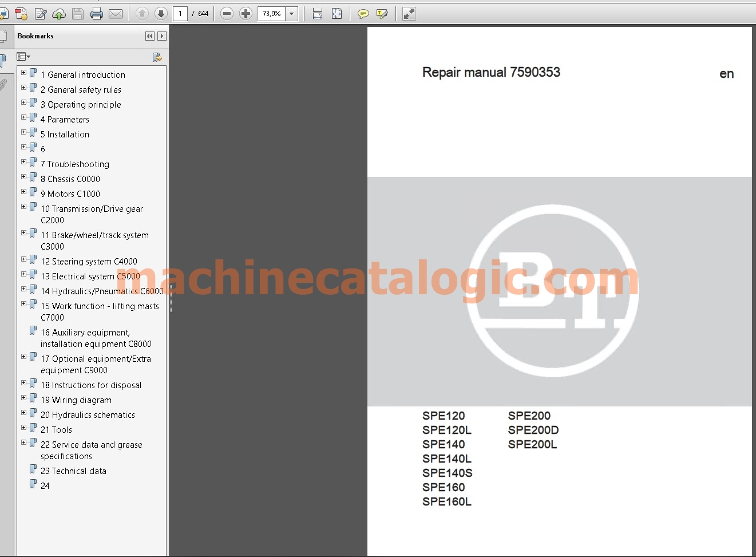The width and height of the screenshot is (756, 557).
Task: Click the Save file floppy icon
Action: 78,14
